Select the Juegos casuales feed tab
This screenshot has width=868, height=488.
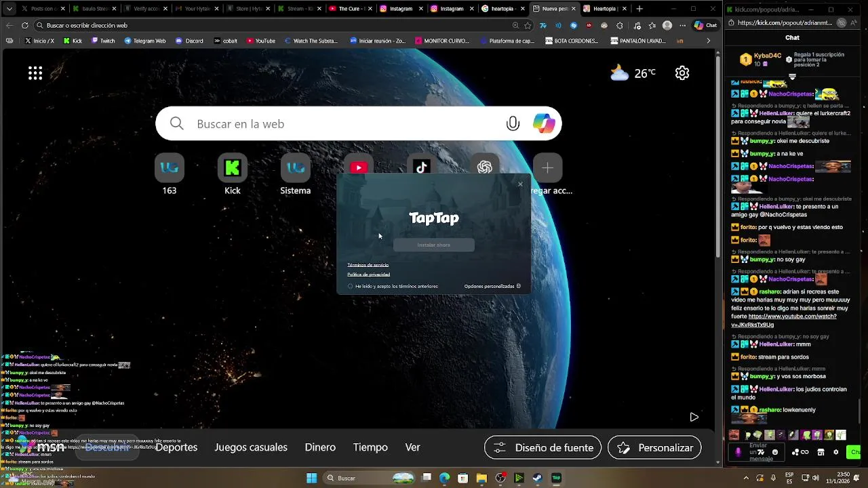251,447
